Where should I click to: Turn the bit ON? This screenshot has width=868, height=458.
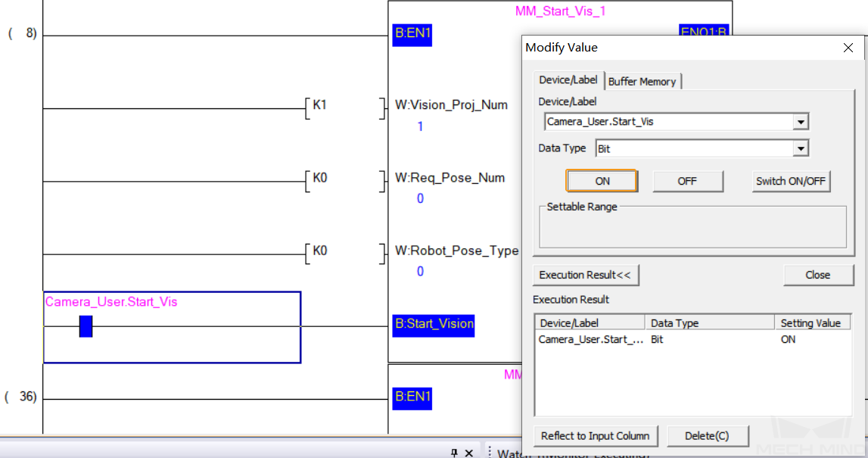click(x=602, y=181)
